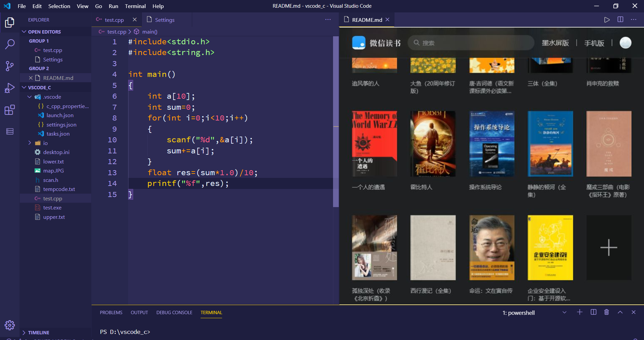The width and height of the screenshot is (644, 340).
Task: Click the 手机版 link in WeRead header
Action: click(x=594, y=43)
